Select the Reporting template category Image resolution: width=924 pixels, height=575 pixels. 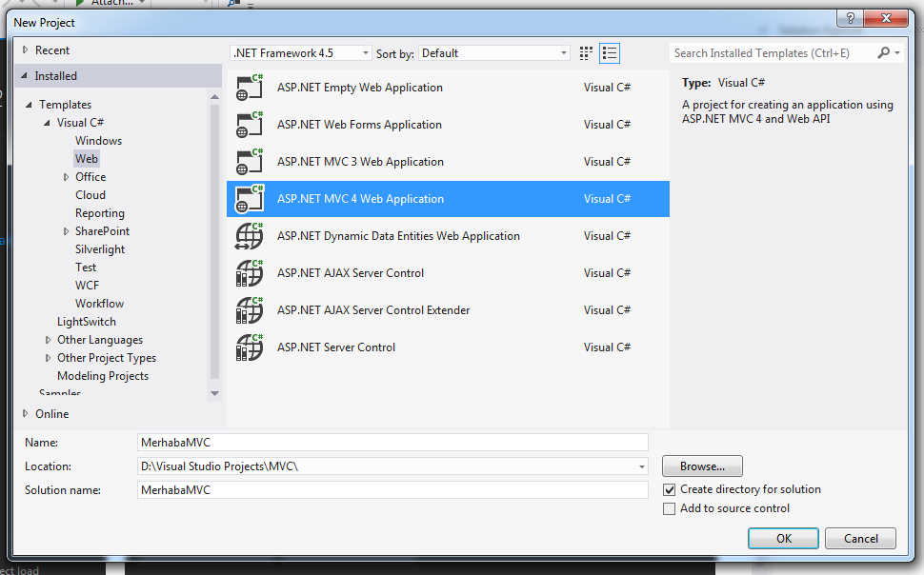(x=100, y=213)
